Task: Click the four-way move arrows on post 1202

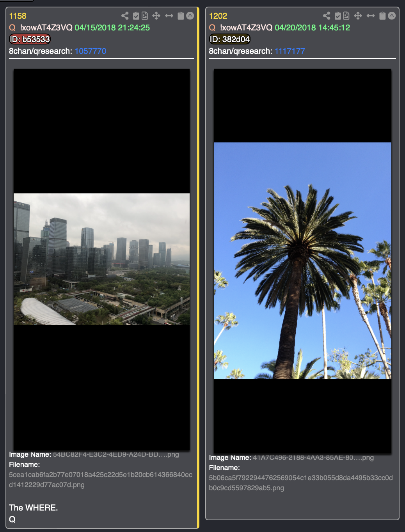Action: [358, 16]
